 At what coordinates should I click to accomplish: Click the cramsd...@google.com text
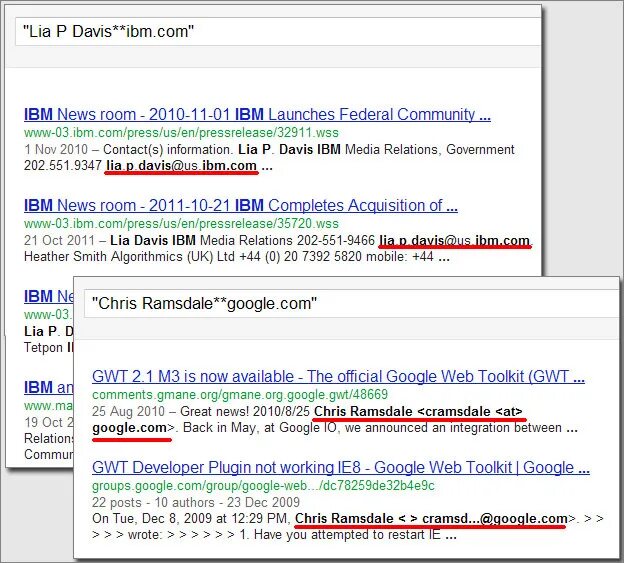pyautogui.click(x=495, y=519)
